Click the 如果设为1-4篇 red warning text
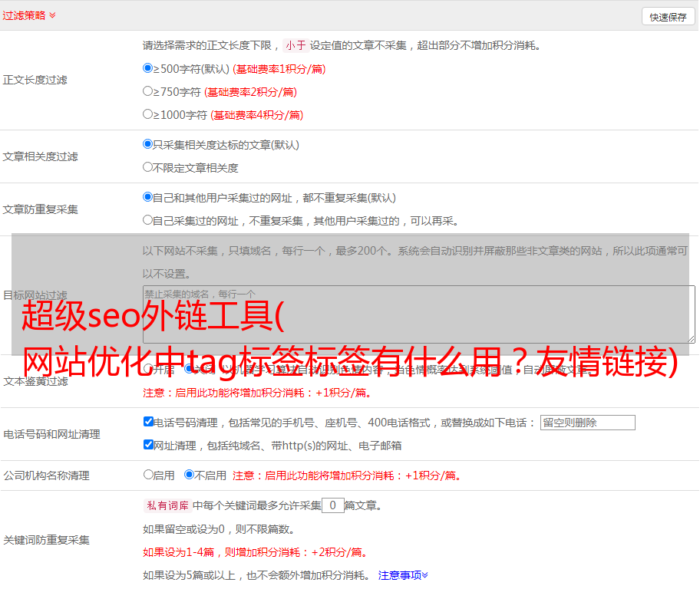This screenshot has height=589, width=700. click(255, 552)
